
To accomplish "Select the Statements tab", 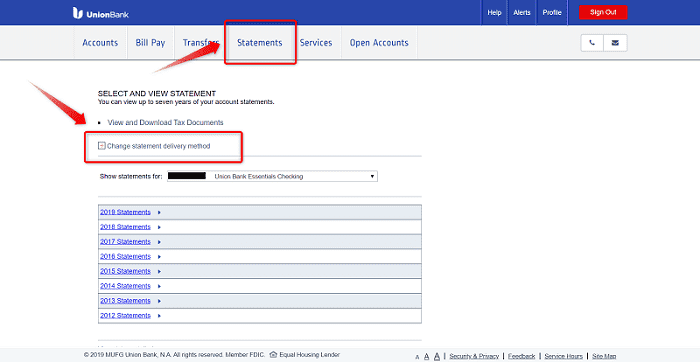I will coord(260,43).
